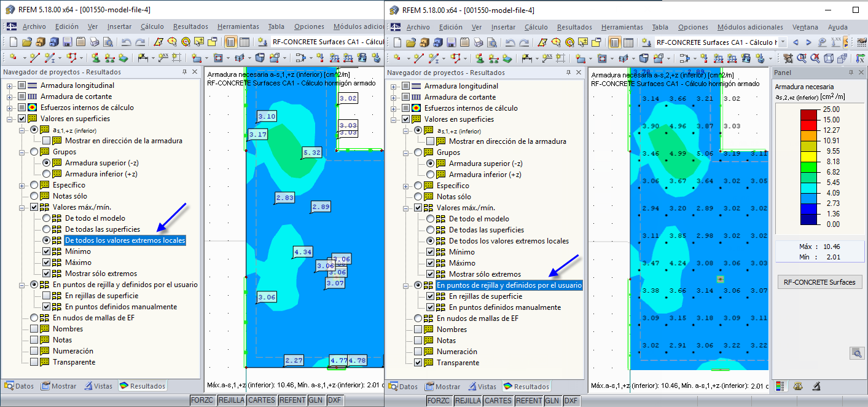Click New model icon in front window
868x407 pixels.
397,42
